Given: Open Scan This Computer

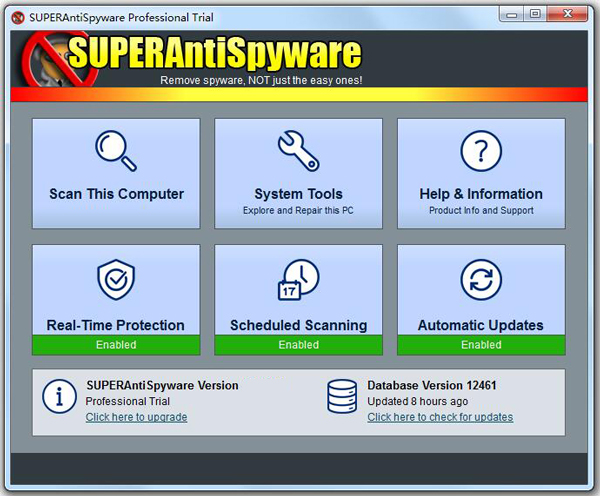Looking at the screenshot, I should (116, 173).
